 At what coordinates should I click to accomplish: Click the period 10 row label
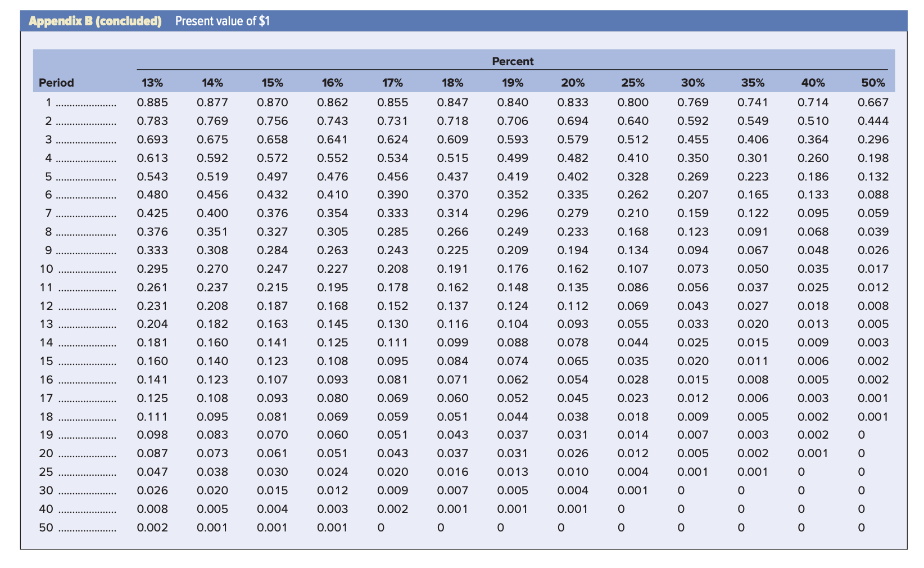[46, 269]
